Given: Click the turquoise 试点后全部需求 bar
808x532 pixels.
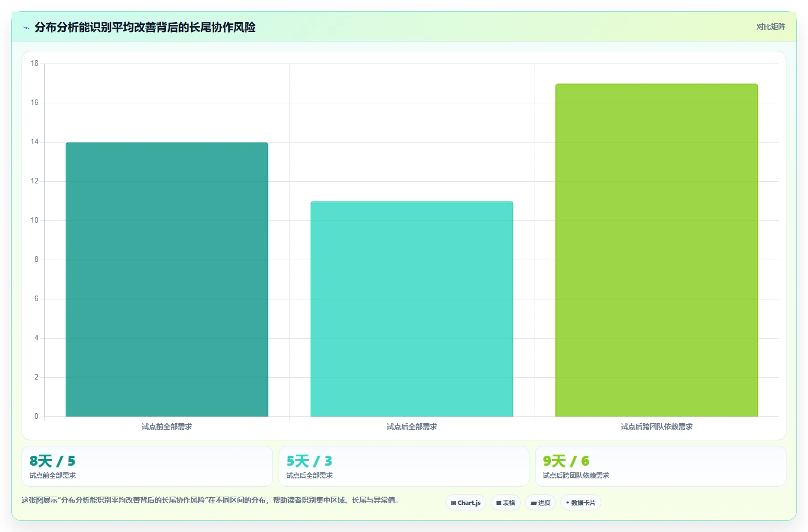Looking at the screenshot, I should click(412, 309).
